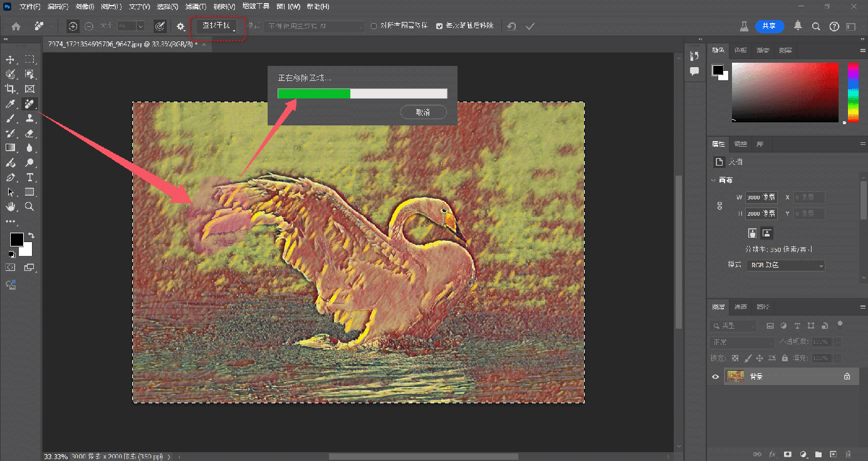Open the layer blend mode 正常 dropdown
The height and width of the screenshot is (461, 868).
[743, 342]
